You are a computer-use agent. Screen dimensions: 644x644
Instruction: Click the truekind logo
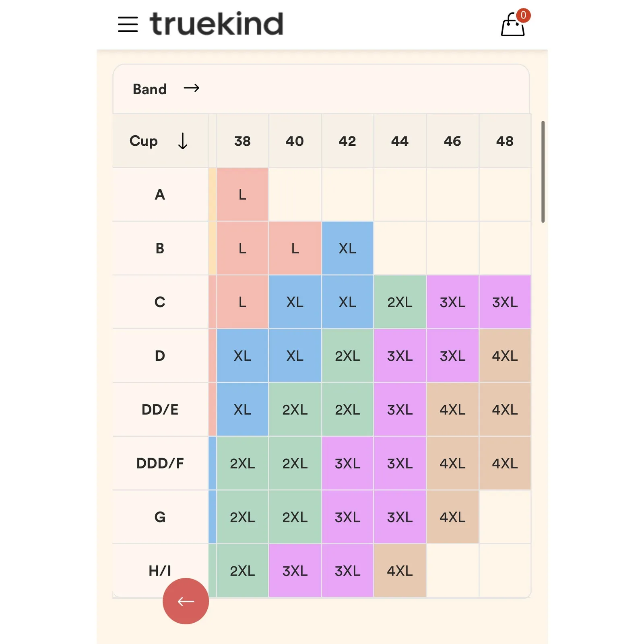pos(217,24)
